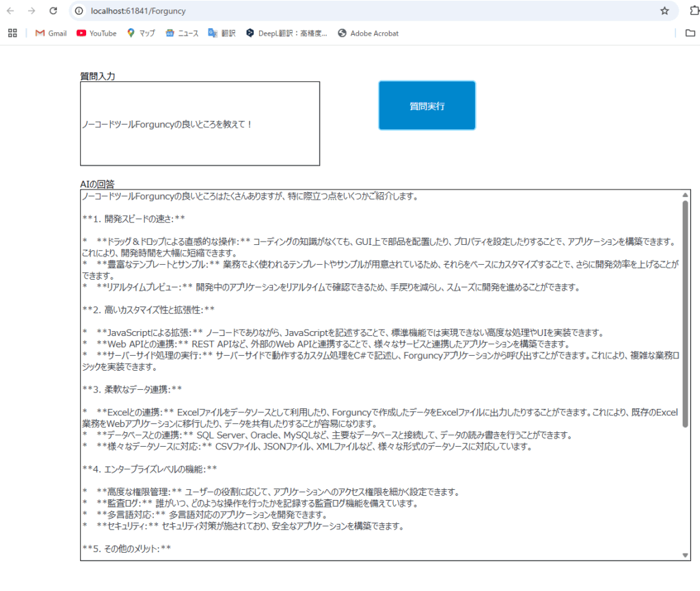Click the scroll up arrow of answer area
700x591 pixels.
685,195
